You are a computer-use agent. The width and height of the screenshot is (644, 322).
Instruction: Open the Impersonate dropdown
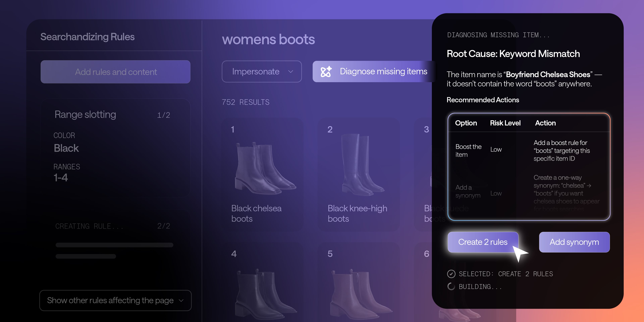click(x=261, y=71)
